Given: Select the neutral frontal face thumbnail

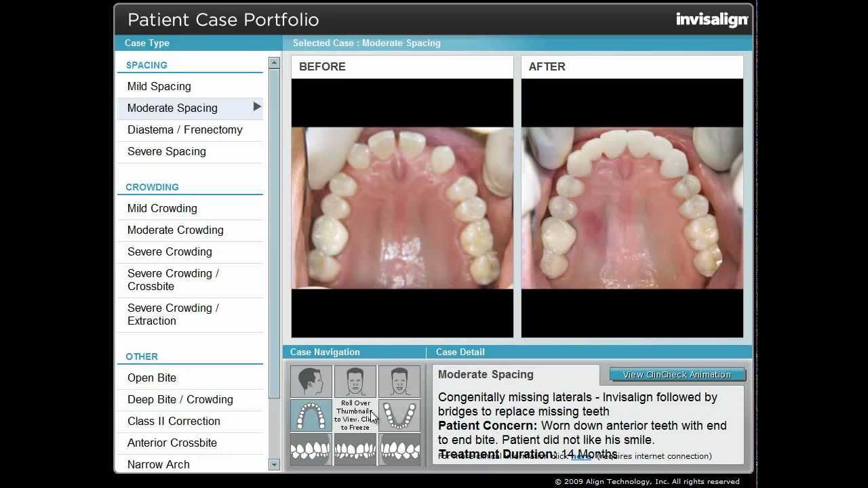Looking at the screenshot, I should pos(355,381).
